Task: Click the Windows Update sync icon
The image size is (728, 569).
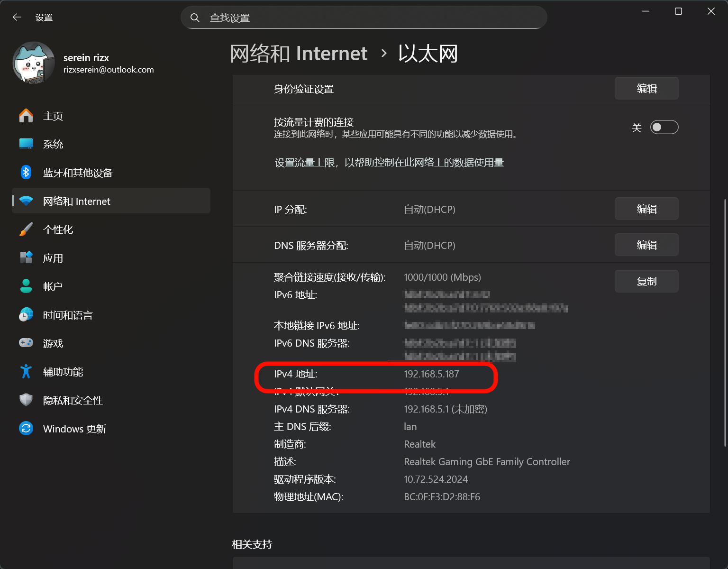Action: tap(26, 429)
